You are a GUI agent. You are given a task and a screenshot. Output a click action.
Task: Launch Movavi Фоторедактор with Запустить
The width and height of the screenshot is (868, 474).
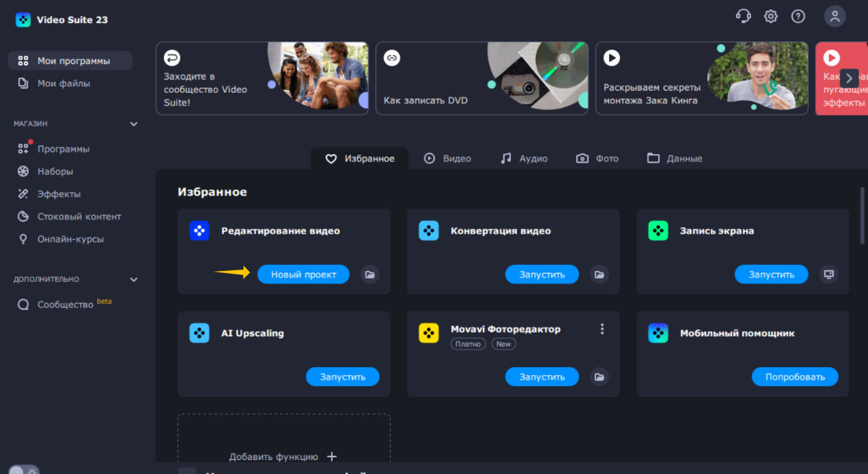pyautogui.click(x=542, y=377)
